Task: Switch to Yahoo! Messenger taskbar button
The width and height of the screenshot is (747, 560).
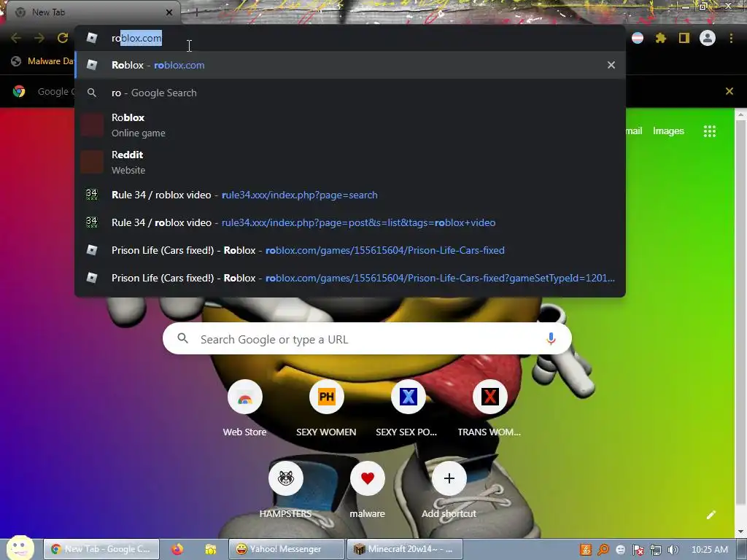Action: [286, 550]
